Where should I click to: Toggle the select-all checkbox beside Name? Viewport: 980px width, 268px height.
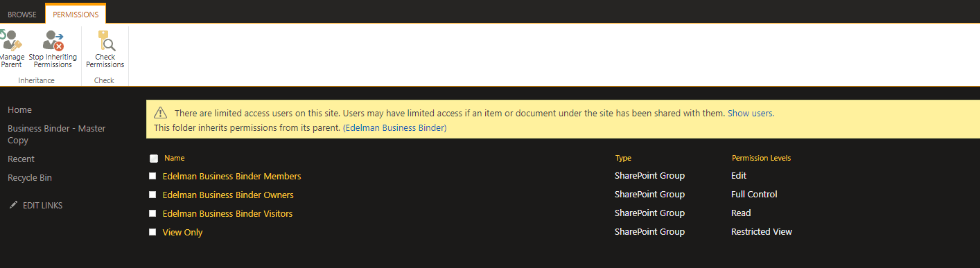click(x=154, y=158)
